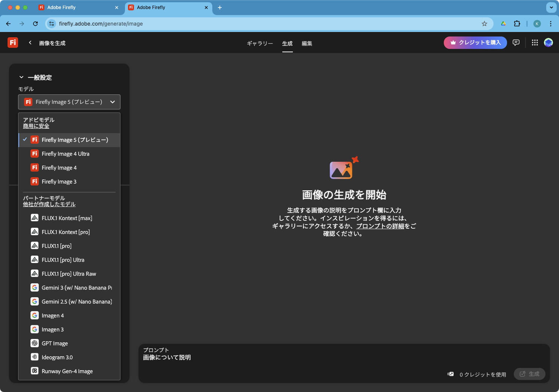Open the feedback chat icon

(516, 43)
